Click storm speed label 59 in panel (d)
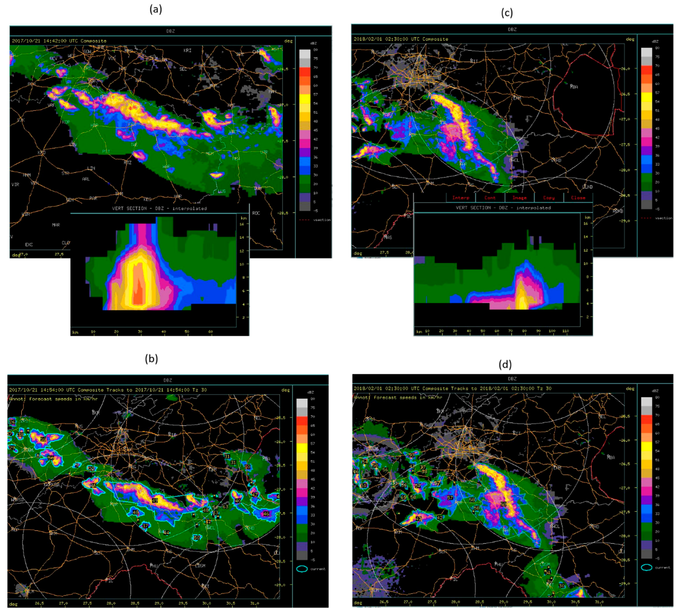 [504, 504]
